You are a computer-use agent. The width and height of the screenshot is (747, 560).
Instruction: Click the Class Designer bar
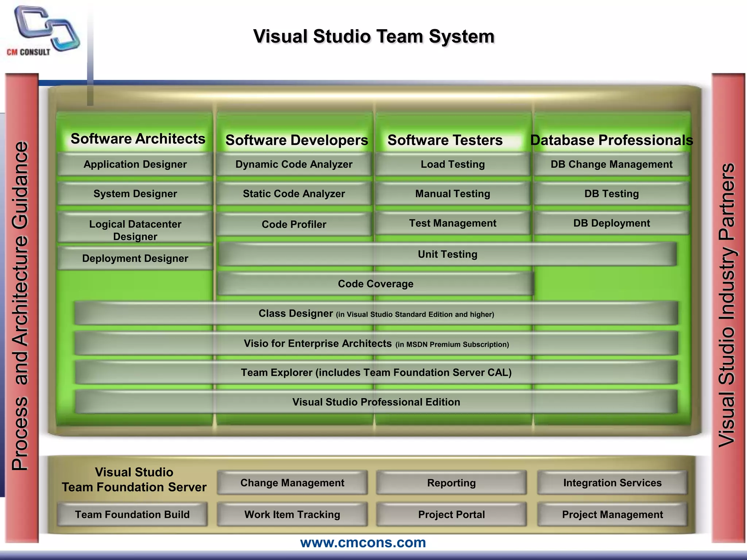point(376,314)
